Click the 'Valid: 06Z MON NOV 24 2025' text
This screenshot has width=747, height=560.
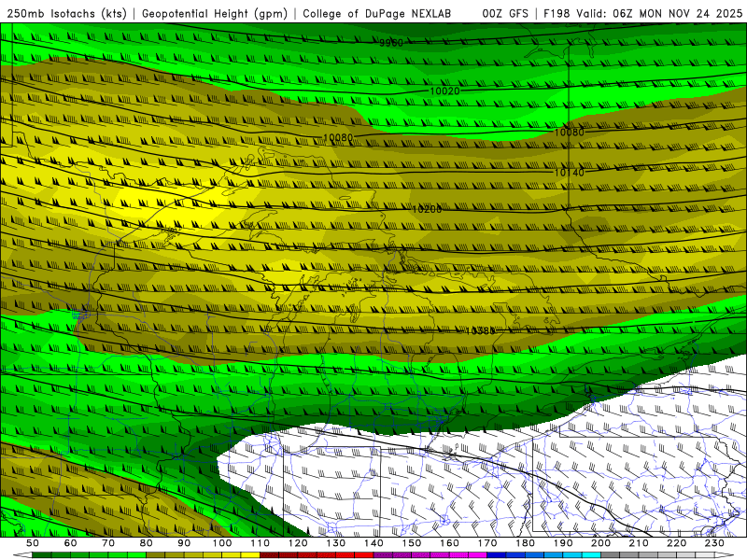click(659, 14)
